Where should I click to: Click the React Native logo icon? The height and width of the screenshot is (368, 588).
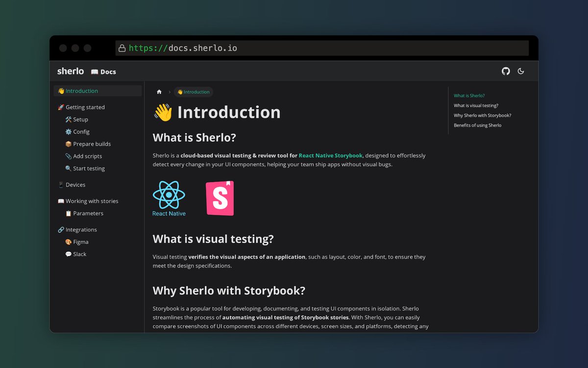(169, 194)
